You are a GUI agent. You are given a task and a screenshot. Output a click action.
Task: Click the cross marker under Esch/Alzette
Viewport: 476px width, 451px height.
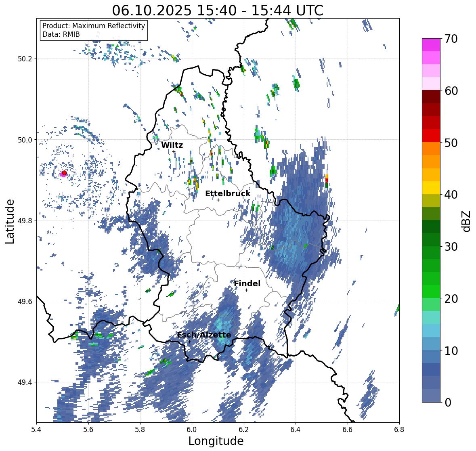click(189, 342)
